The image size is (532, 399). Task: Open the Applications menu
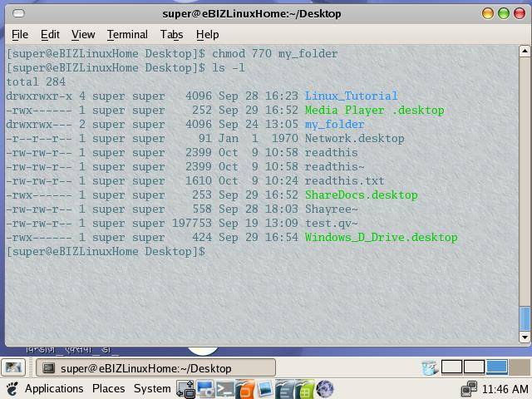(53, 388)
